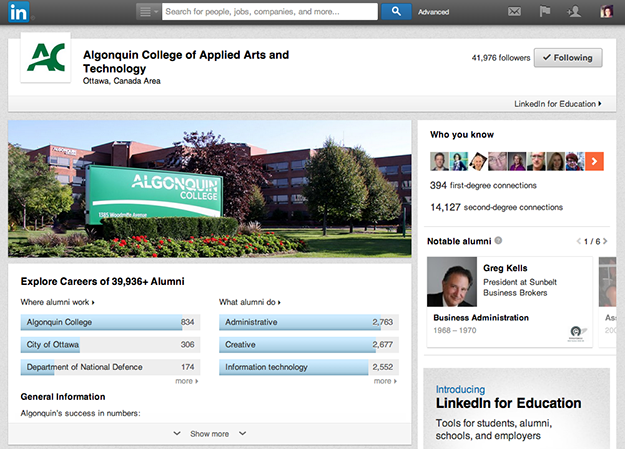This screenshot has height=449, width=625.
Task: Open the LinkedIn home logo
Action: 18,12
